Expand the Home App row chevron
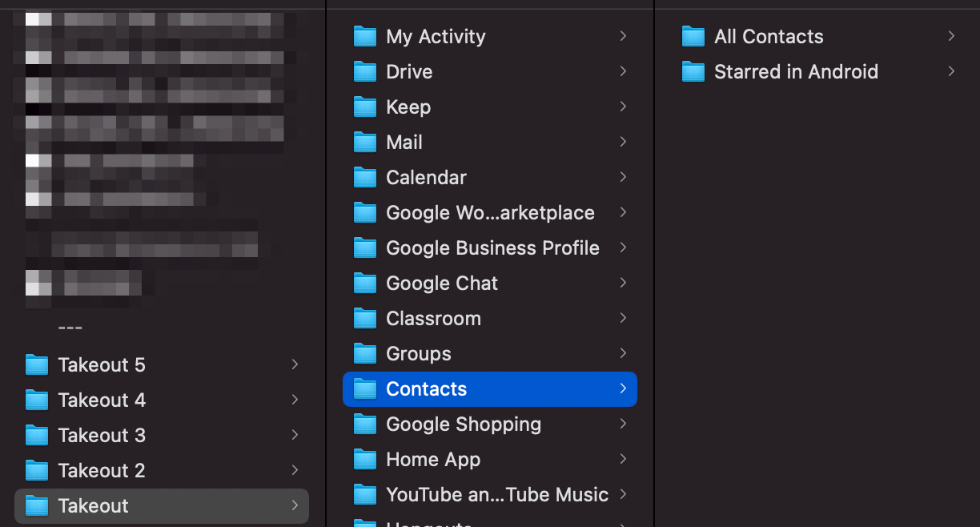 coord(623,459)
